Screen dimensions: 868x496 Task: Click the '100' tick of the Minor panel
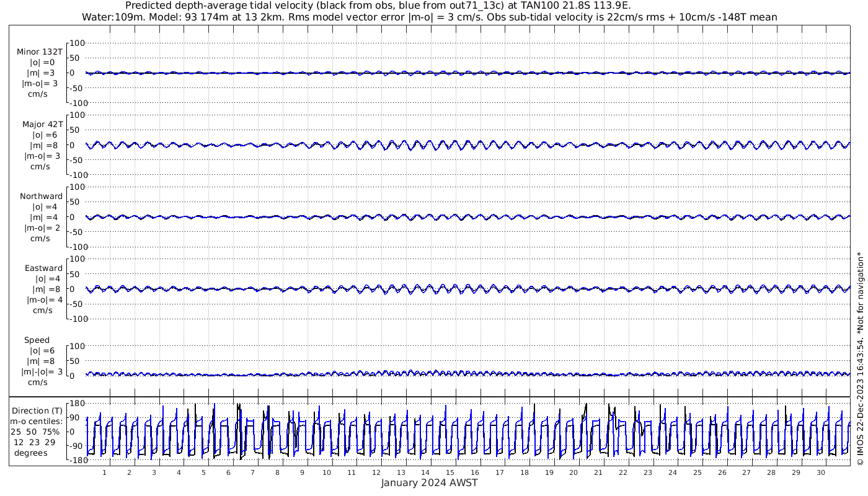(76, 43)
